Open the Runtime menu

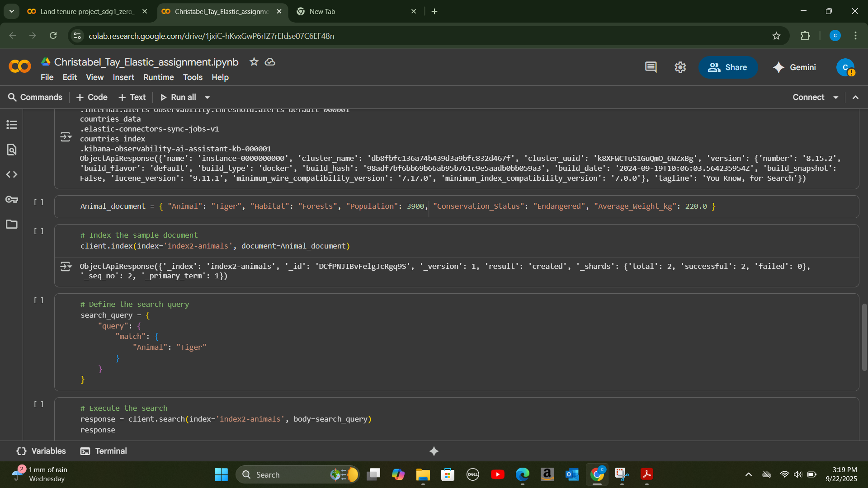point(158,77)
